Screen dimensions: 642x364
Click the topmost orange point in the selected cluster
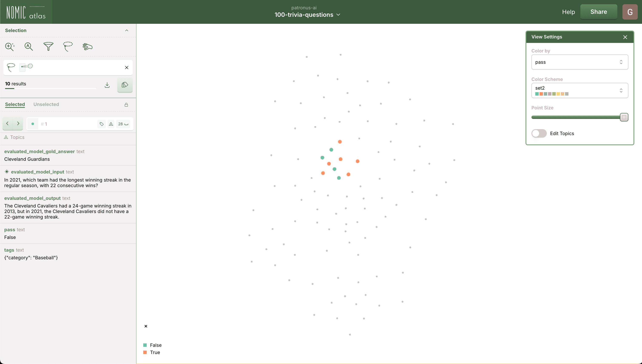click(x=340, y=142)
